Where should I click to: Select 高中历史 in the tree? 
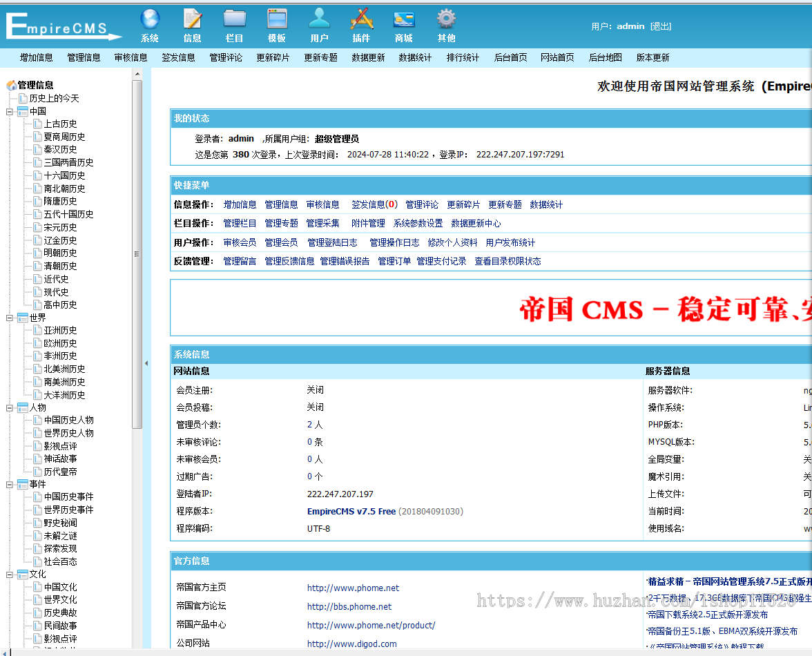pyautogui.click(x=60, y=305)
